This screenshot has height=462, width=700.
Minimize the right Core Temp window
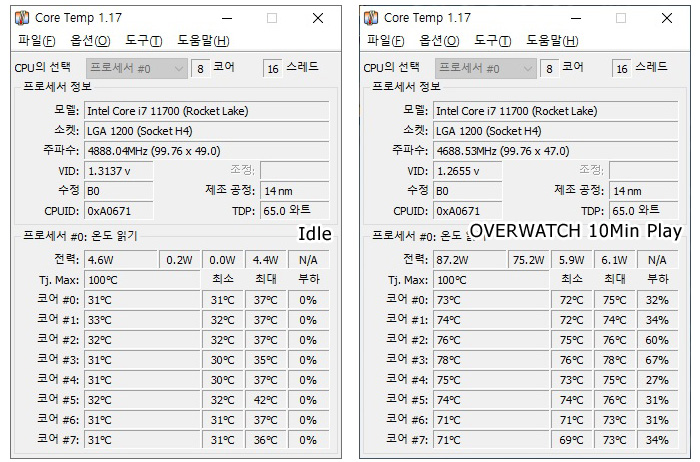point(576,18)
